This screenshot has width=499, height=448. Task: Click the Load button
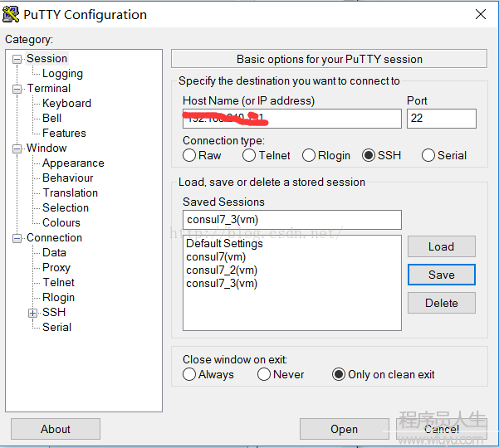point(442,246)
